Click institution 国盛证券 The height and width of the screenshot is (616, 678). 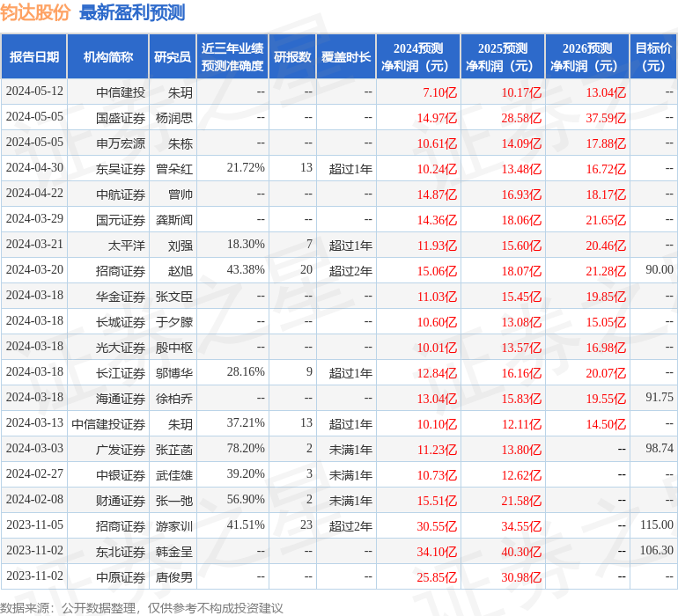(121, 118)
